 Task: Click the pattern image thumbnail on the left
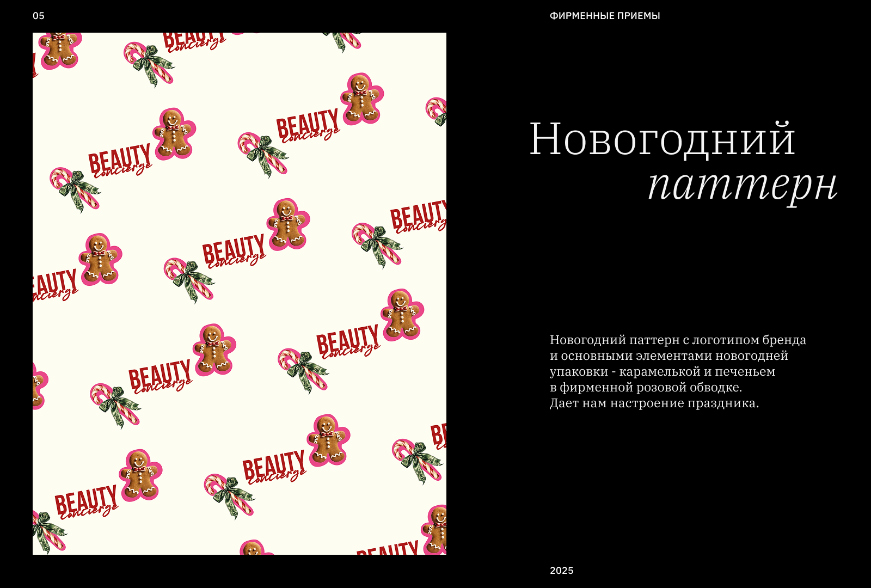tap(240, 294)
